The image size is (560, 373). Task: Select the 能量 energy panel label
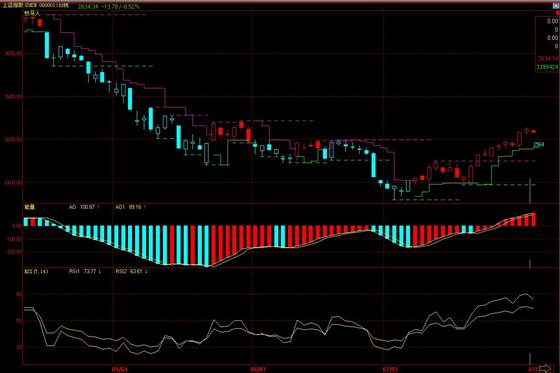coord(29,207)
